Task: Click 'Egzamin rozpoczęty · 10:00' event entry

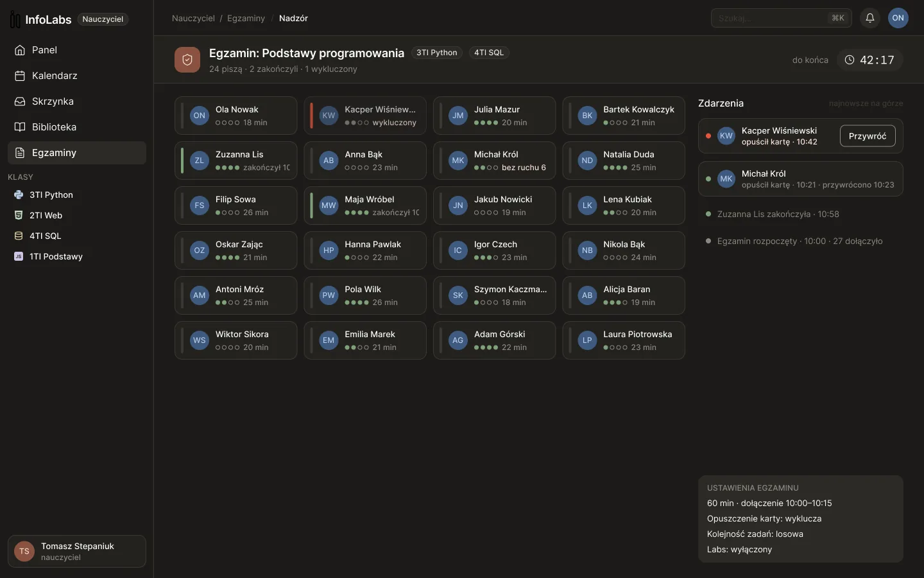Action: 800,241
